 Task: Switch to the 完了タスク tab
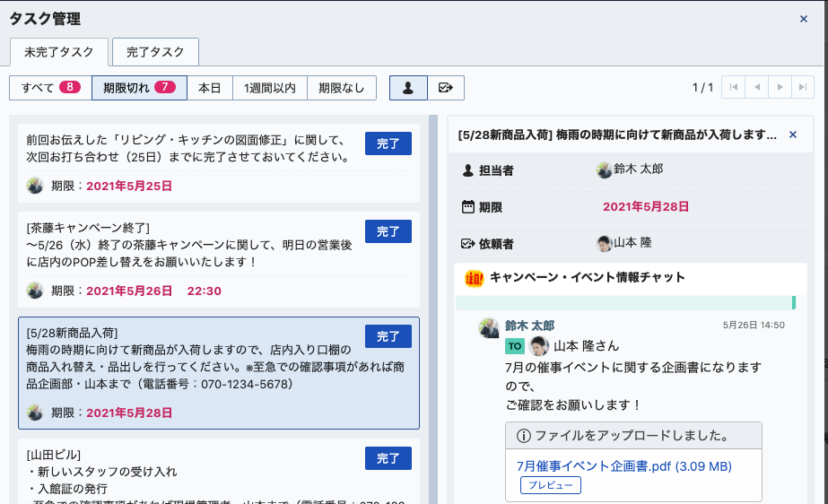coord(155,53)
